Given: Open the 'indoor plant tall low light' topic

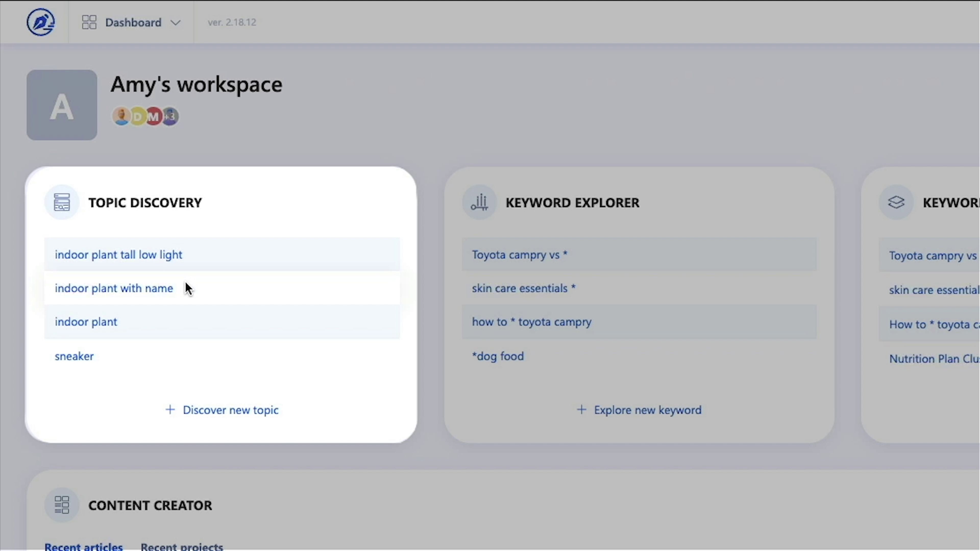Looking at the screenshot, I should [118, 254].
